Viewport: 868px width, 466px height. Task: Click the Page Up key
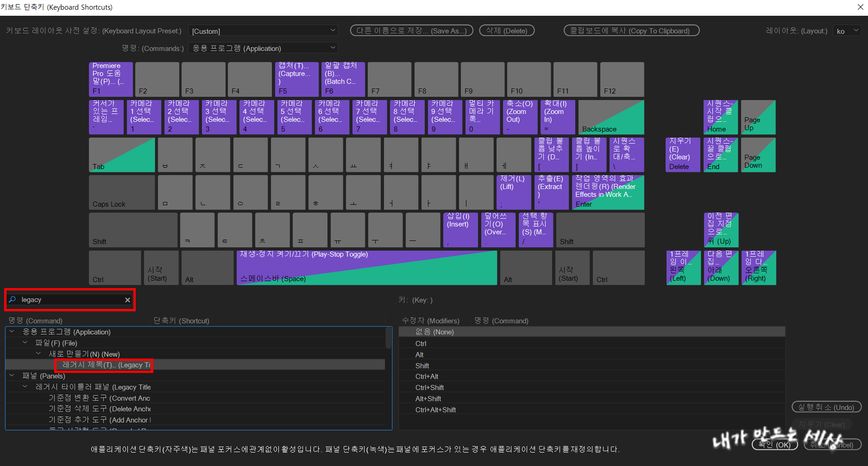[758, 117]
